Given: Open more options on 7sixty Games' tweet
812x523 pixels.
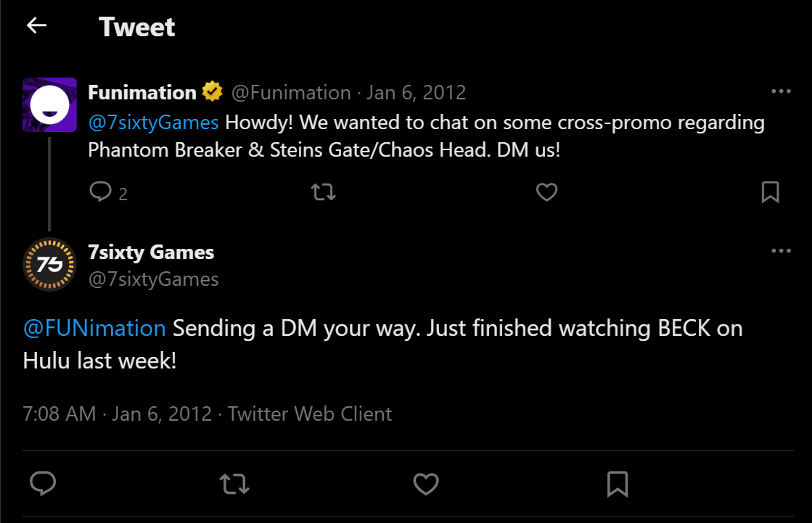Looking at the screenshot, I should (781, 251).
